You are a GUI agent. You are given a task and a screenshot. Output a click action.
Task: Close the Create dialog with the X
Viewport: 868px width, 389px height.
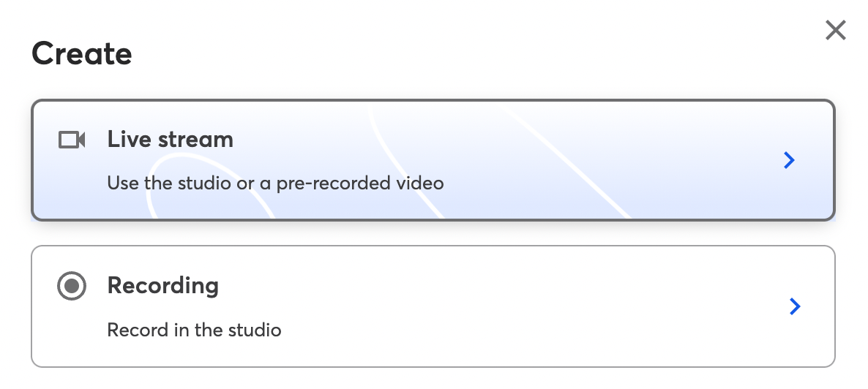(x=835, y=31)
